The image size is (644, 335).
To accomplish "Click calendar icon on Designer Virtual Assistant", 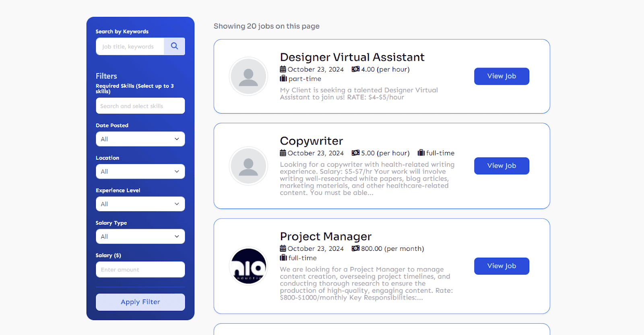I will click(283, 69).
